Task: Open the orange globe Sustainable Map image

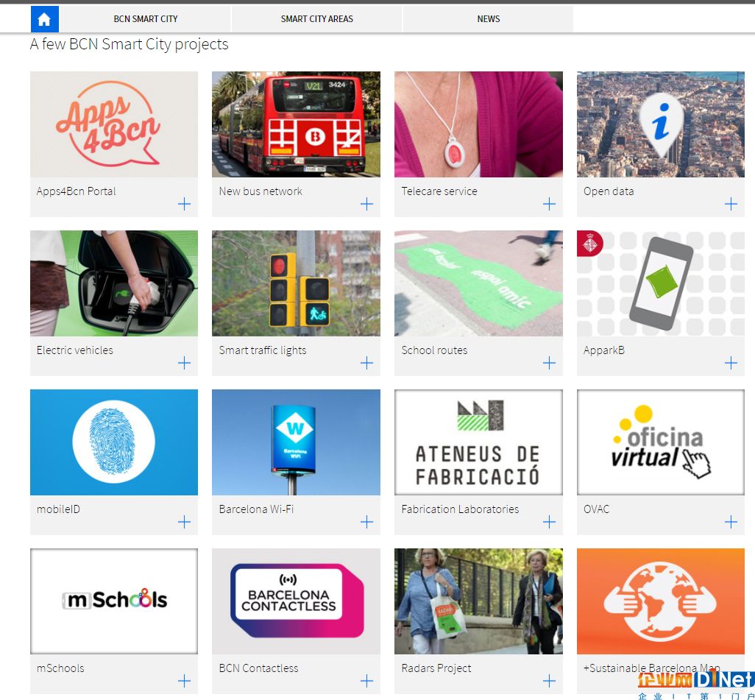Action: coord(661,601)
